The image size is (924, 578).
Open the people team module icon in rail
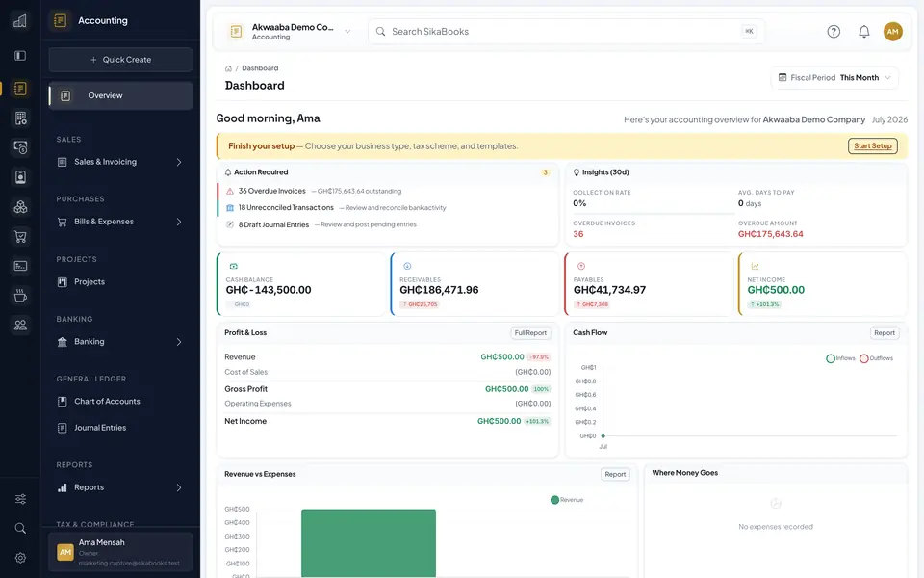point(20,325)
